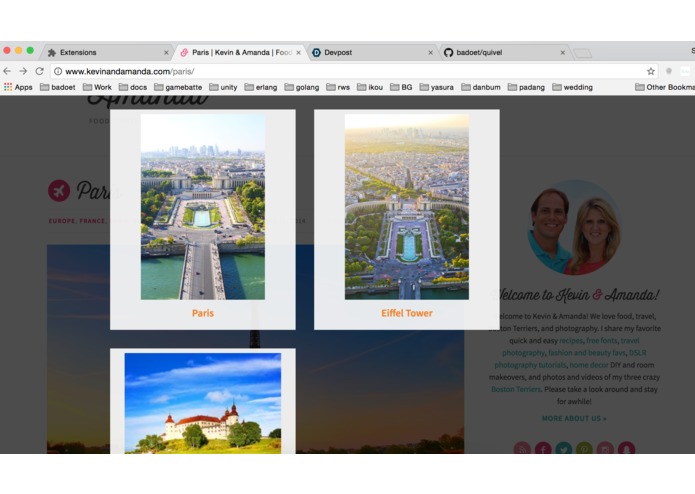The width and height of the screenshot is (695, 494).
Task: Open the yasura bookmarks folder
Action: coord(437,87)
